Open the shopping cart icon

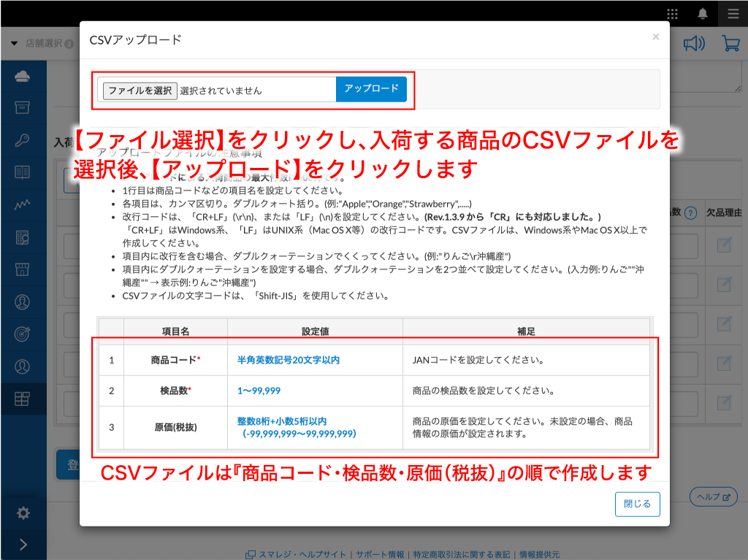click(730, 44)
